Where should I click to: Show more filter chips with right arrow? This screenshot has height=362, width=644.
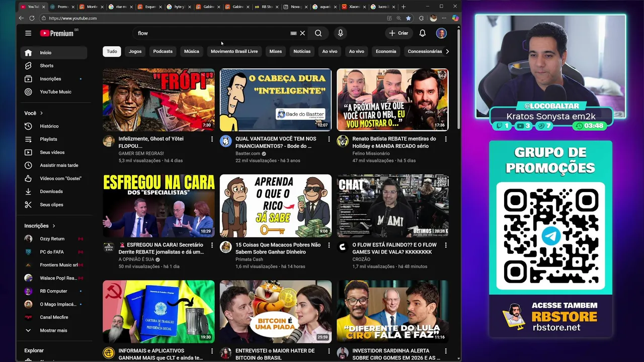[x=447, y=51]
